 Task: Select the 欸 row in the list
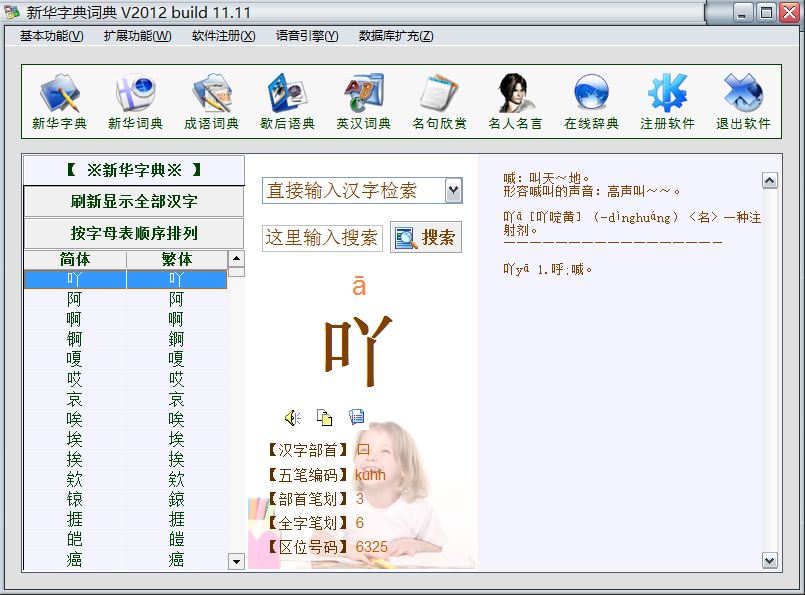pos(125,479)
